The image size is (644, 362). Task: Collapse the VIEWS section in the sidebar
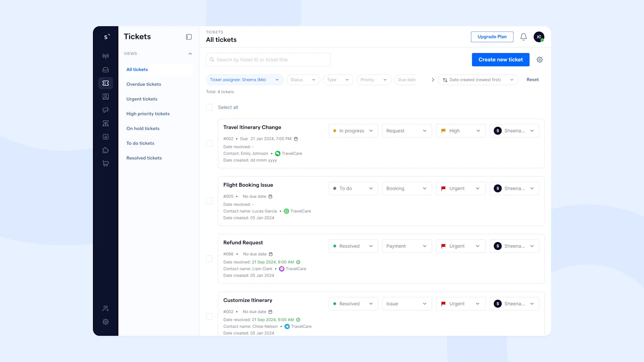pos(190,53)
